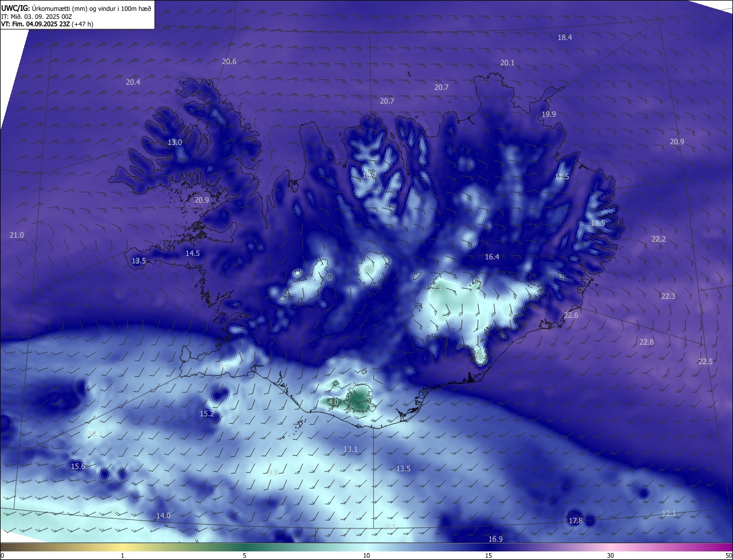
Task: Click the color scale tick label 1
Action: click(123, 555)
